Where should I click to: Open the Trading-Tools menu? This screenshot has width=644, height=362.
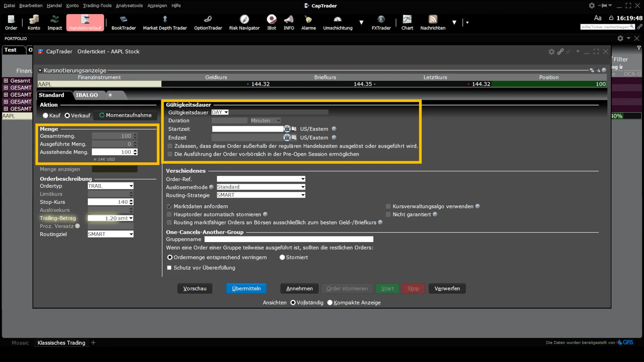[x=97, y=5]
